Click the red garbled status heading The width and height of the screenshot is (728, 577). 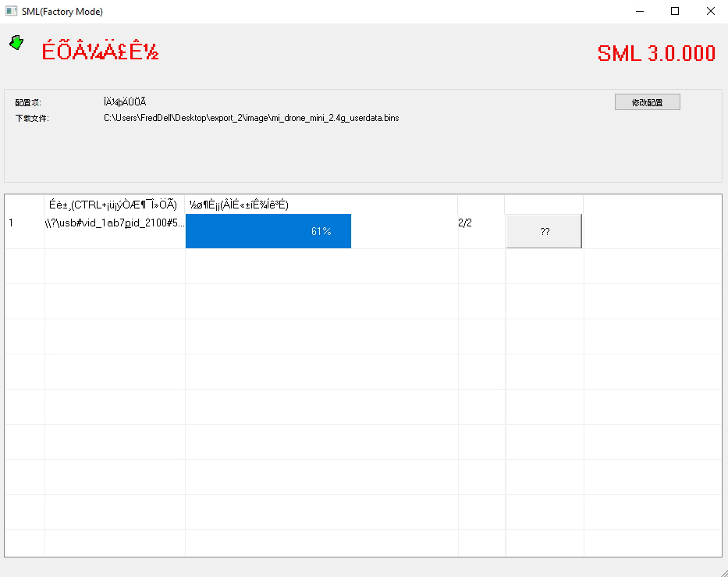tap(101, 51)
